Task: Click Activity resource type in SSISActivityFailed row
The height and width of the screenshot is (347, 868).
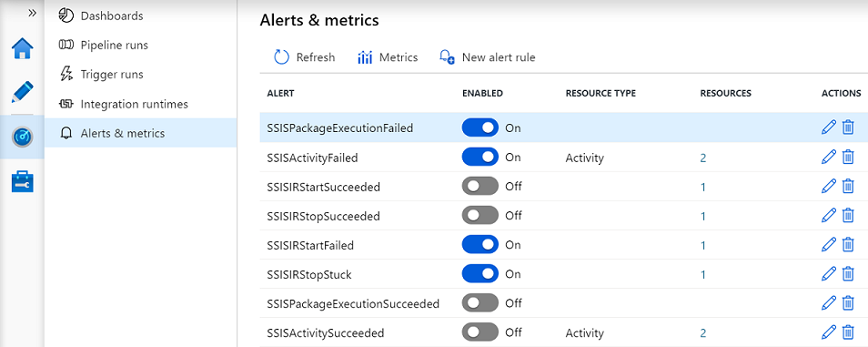Action: [584, 158]
